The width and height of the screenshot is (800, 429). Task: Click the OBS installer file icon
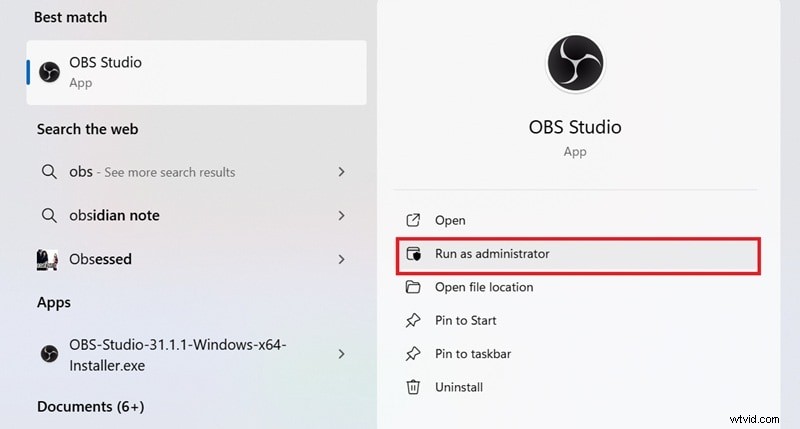[48, 354]
